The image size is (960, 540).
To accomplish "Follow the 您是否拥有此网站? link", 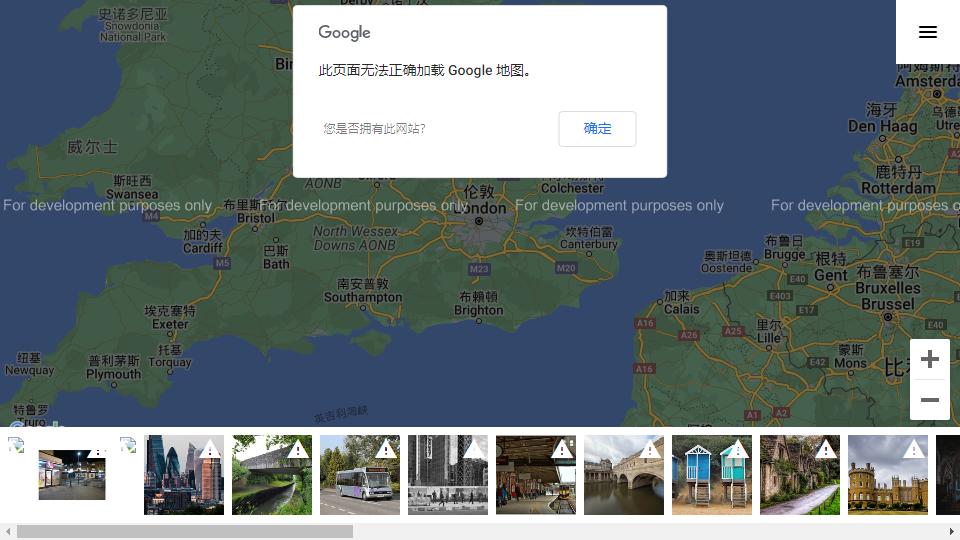I will point(374,129).
